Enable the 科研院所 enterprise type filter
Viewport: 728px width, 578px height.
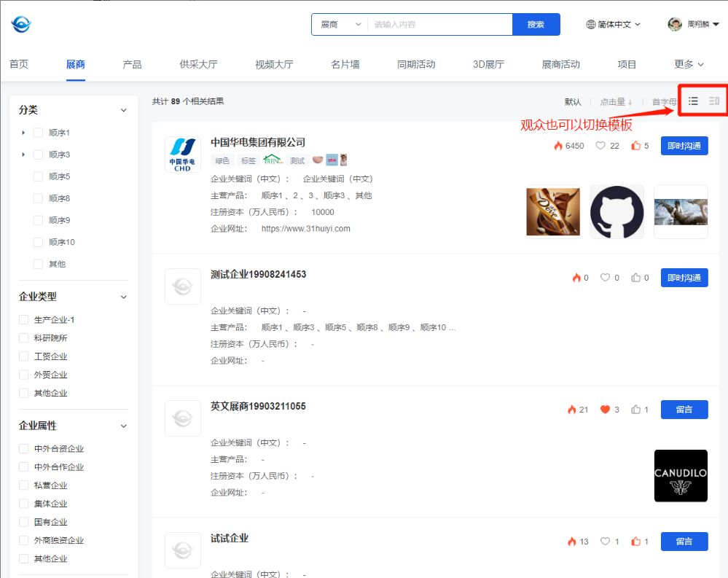[24, 338]
